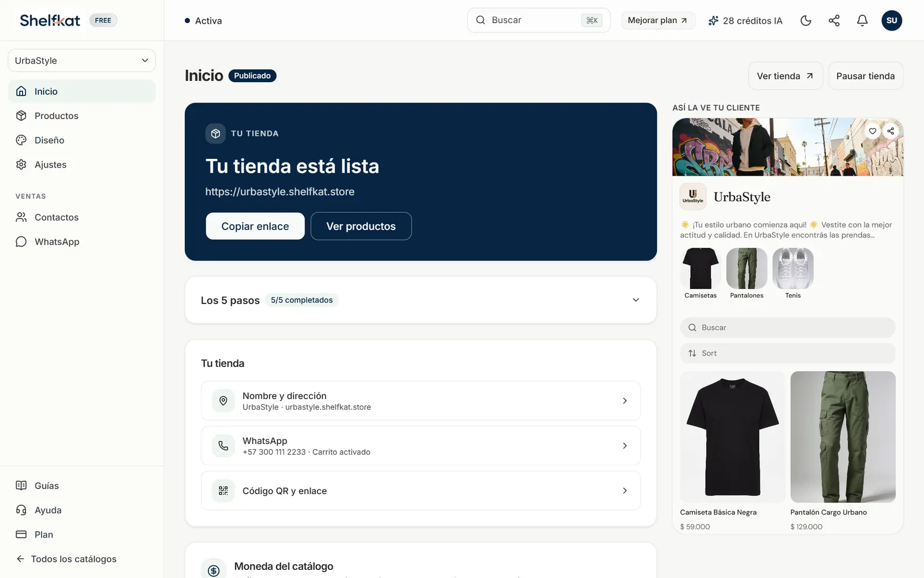Click the Copiar enlace button
Image resolution: width=924 pixels, height=578 pixels.
pos(255,226)
